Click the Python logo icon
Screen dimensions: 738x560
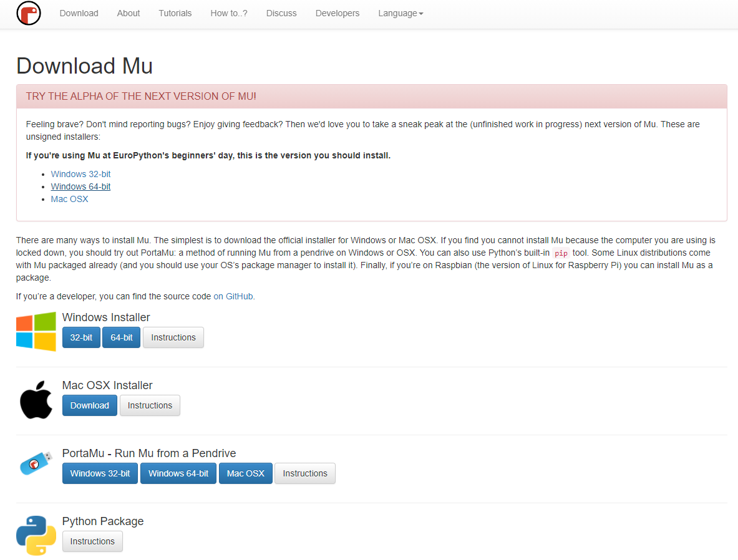(36, 536)
